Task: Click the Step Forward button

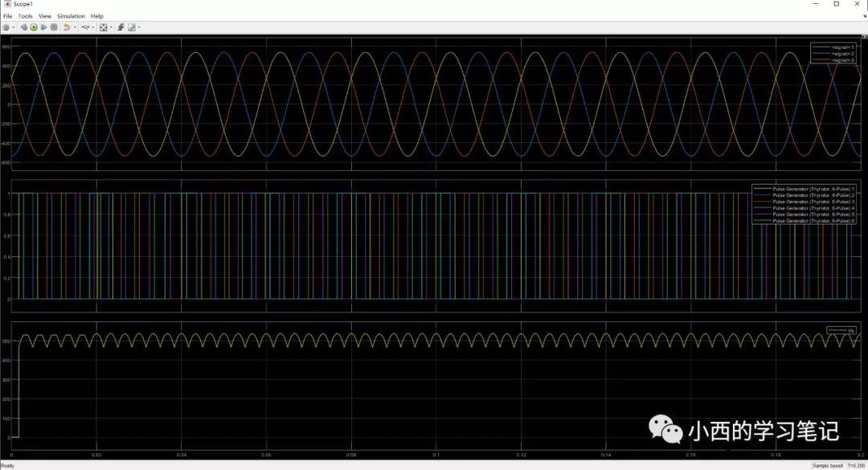Action: click(43, 27)
